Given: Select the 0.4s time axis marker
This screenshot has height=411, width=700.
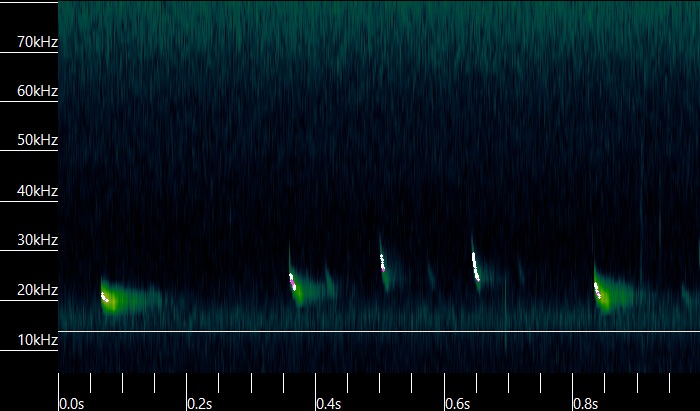Looking at the screenshot, I should tap(328, 404).
